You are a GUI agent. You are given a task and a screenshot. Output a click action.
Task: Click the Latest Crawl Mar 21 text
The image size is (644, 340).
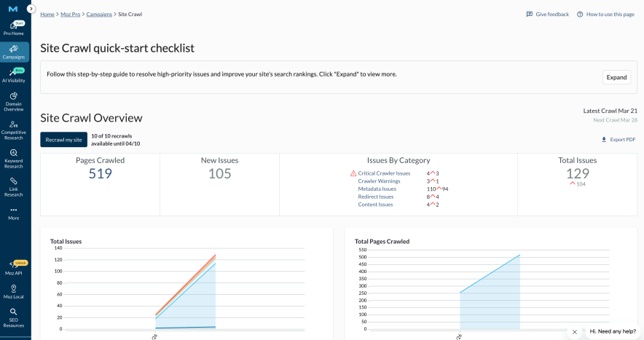pos(610,111)
